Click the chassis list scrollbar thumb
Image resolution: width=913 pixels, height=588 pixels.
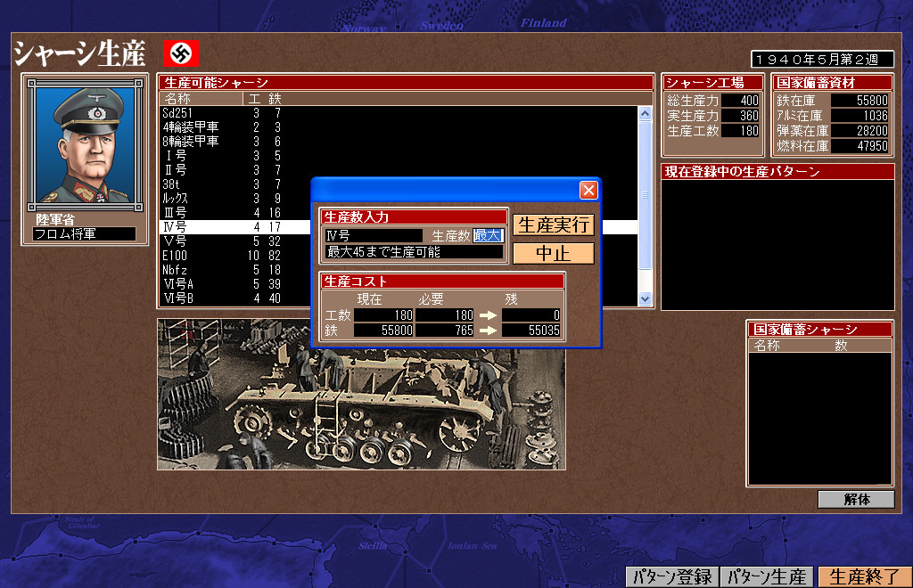coord(645,195)
